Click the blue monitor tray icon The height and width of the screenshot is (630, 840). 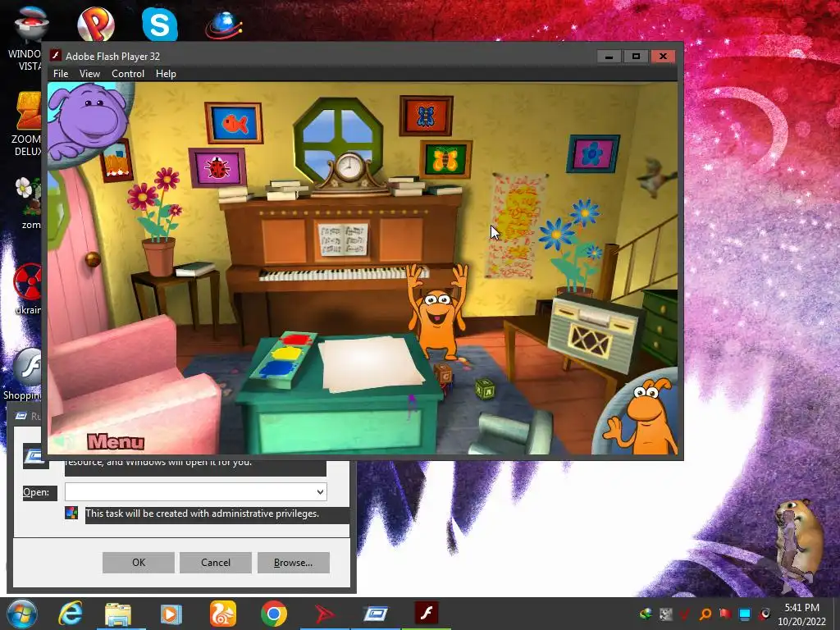(x=745, y=614)
